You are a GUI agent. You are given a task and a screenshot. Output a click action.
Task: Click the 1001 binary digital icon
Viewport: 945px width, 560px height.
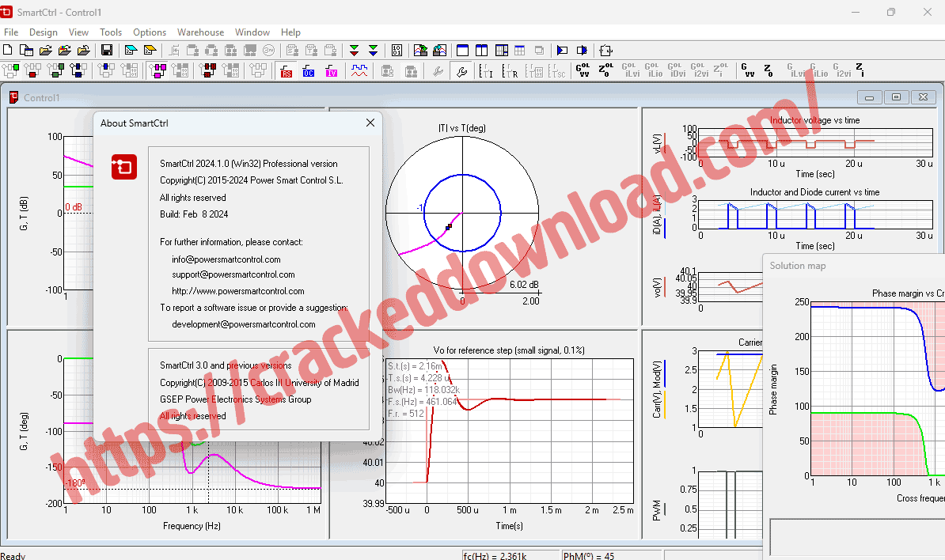[397, 51]
